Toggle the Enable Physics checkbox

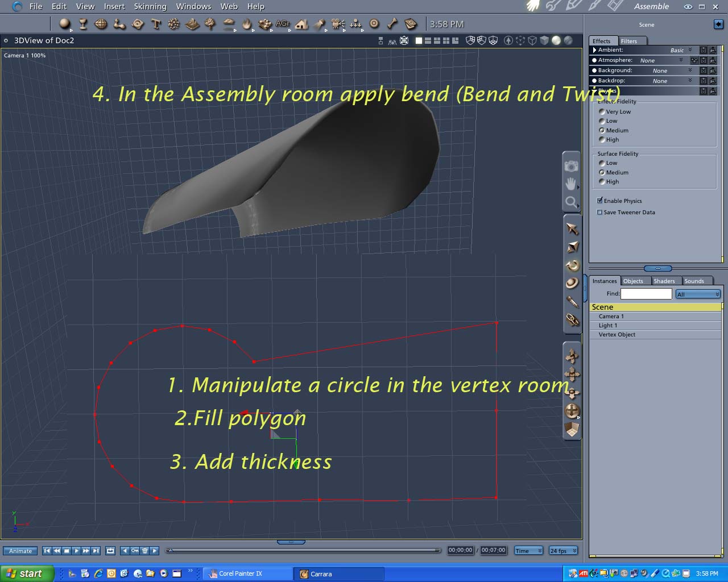coord(599,201)
